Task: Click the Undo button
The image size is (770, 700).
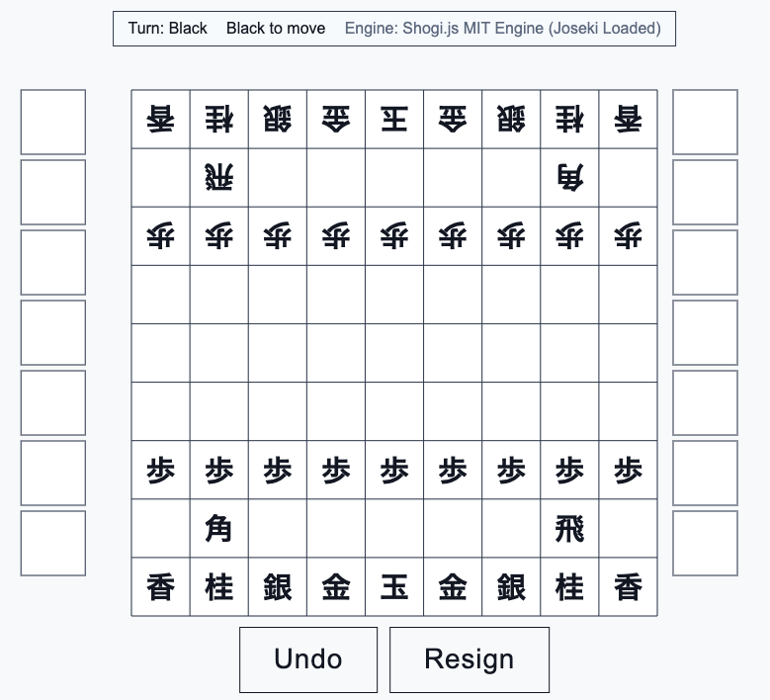Action: [308, 659]
